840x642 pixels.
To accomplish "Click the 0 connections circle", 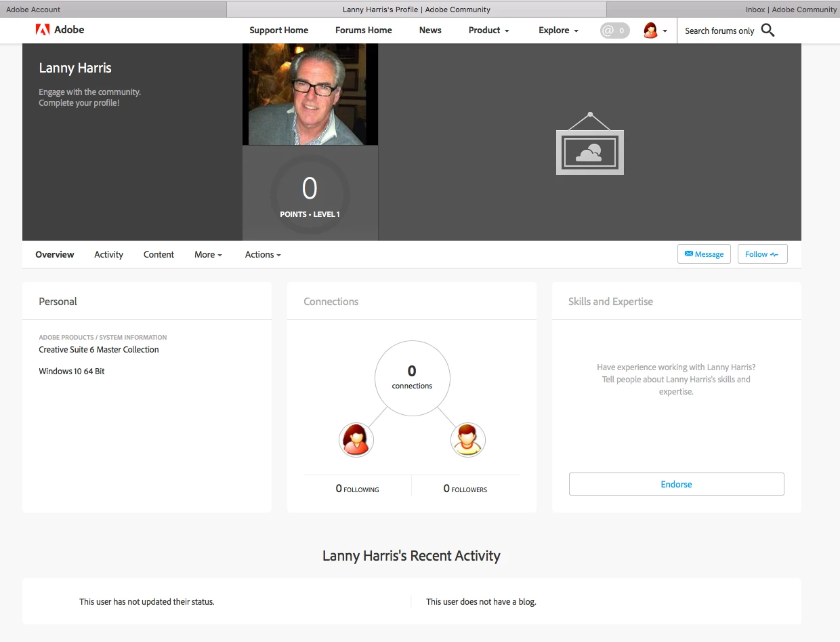I will (412, 378).
